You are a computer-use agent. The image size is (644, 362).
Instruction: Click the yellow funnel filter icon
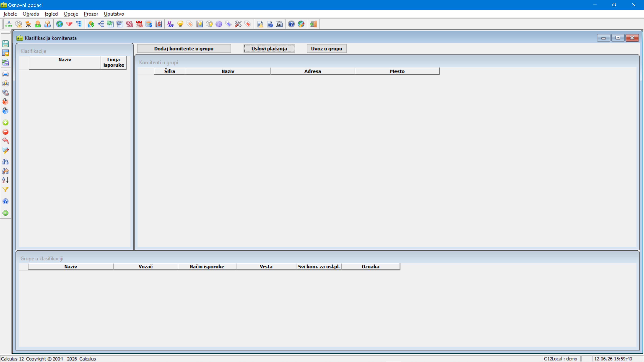pos(6,190)
